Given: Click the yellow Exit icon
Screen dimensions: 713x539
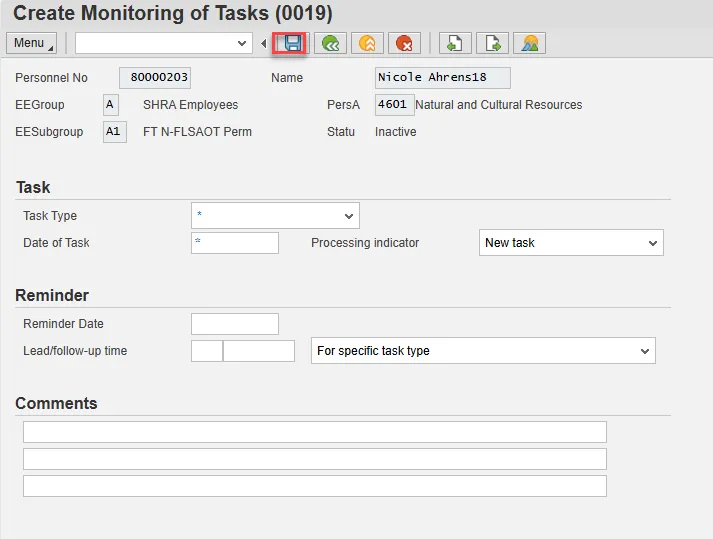Looking at the screenshot, I should pos(366,43).
